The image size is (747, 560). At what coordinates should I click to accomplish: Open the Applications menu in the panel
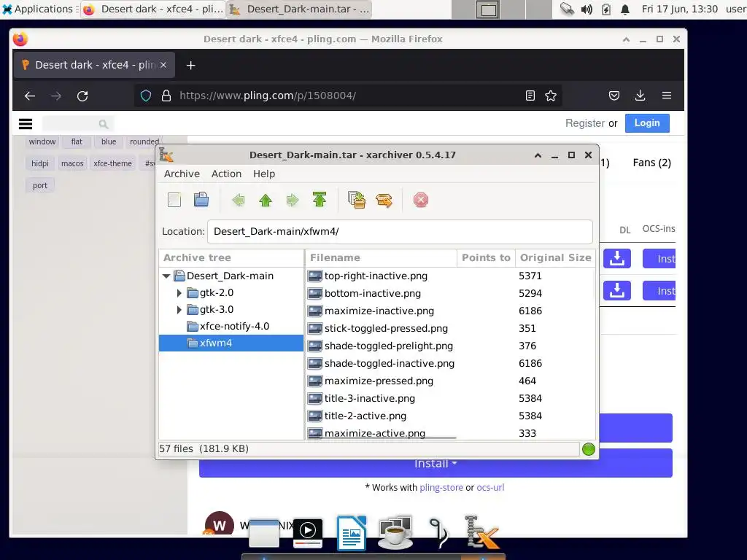pyautogui.click(x=40, y=9)
